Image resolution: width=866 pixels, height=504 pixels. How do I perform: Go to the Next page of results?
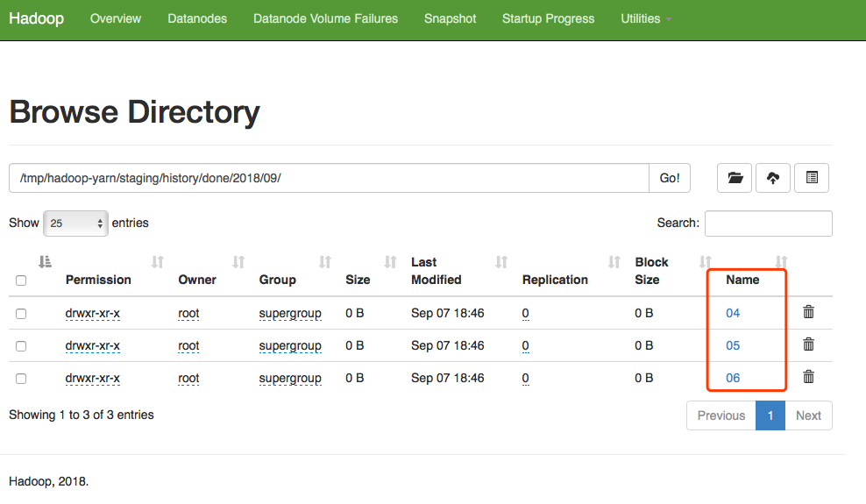(x=808, y=415)
